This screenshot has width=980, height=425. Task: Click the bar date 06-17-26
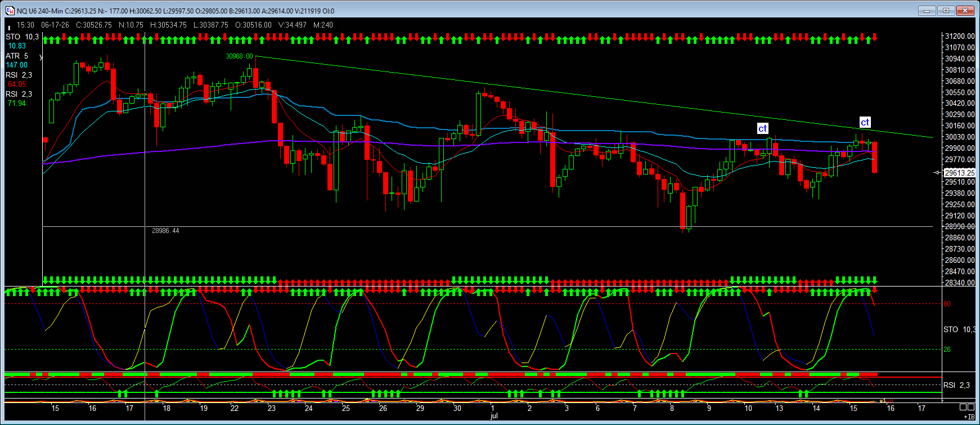pos(55,25)
